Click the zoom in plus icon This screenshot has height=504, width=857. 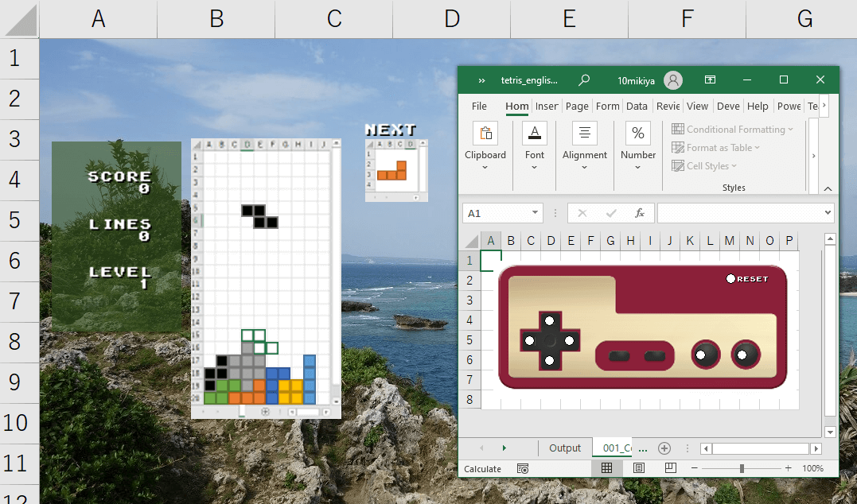coord(788,468)
